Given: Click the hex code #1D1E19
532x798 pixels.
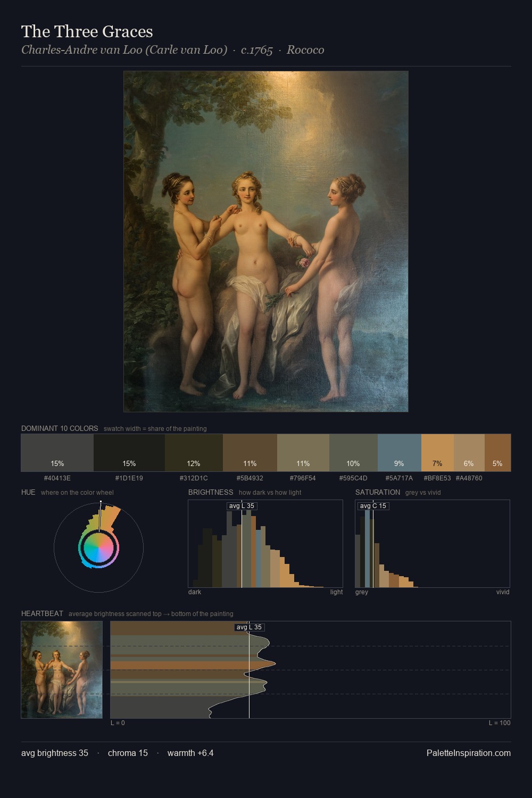Looking at the screenshot, I should [x=129, y=478].
